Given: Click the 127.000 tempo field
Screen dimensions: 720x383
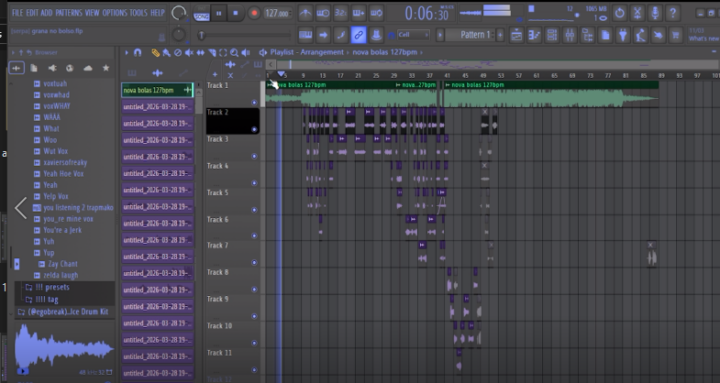Looking at the screenshot, I should pos(277,13).
